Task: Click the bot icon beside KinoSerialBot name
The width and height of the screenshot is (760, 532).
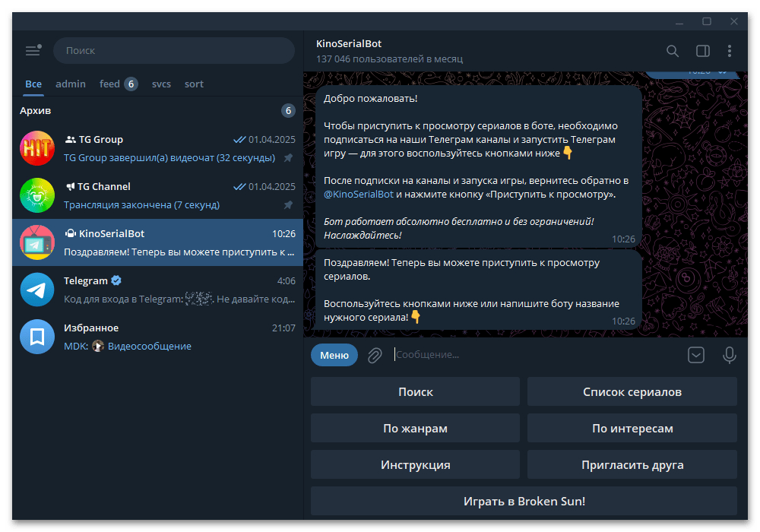Action: 70,233
